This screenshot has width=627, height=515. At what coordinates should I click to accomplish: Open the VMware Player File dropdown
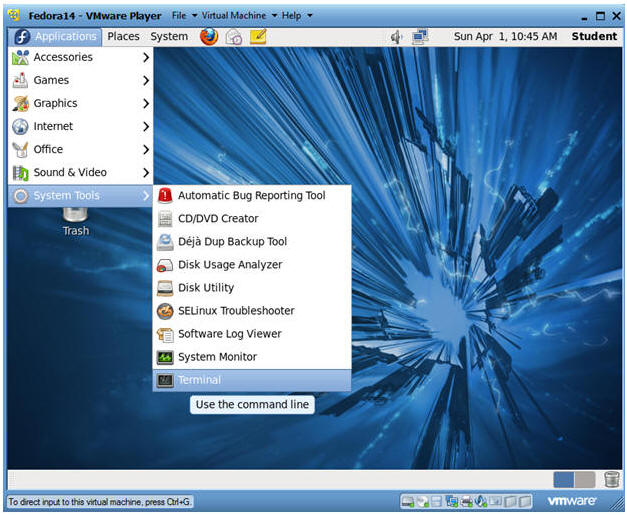point(184,16)
